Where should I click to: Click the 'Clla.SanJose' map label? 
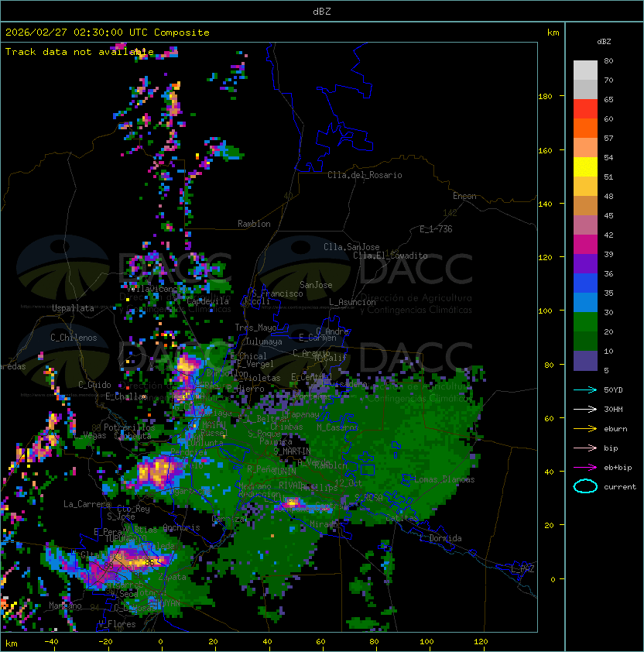(351, 247)
